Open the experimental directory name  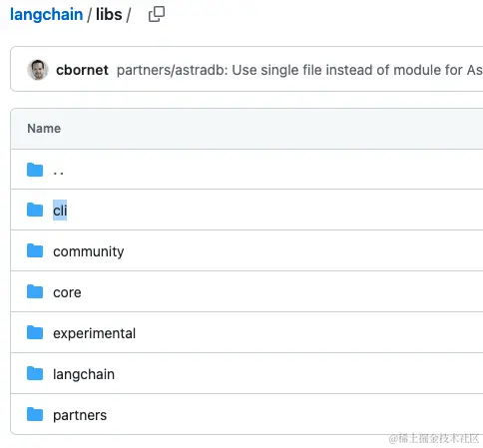point(94,333)
